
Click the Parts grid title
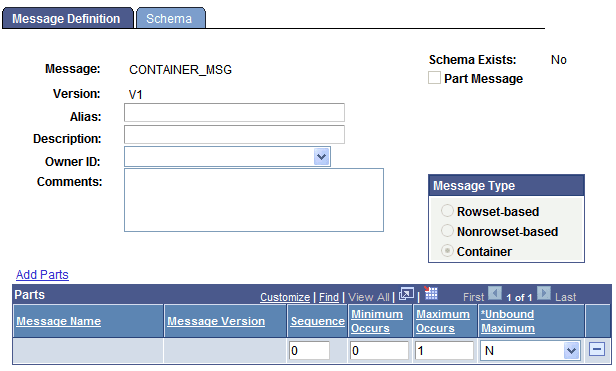click(x=30, y=295)
